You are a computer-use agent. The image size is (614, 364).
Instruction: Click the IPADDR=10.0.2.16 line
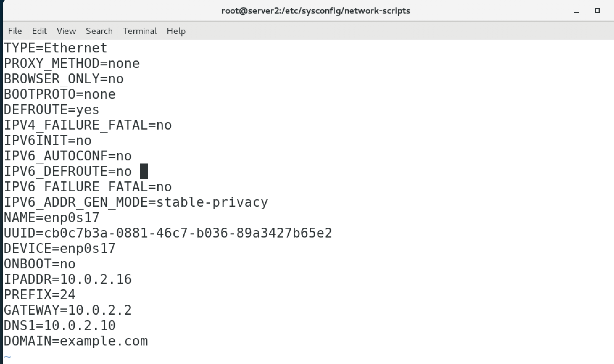tap(68, 279)
